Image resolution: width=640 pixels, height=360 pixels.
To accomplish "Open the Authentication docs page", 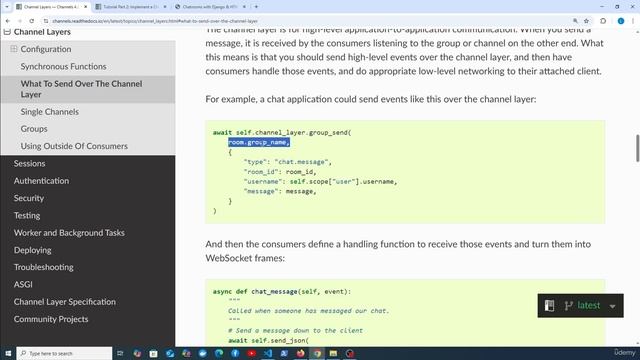I will pyautogui.click(x=41, y=180).
